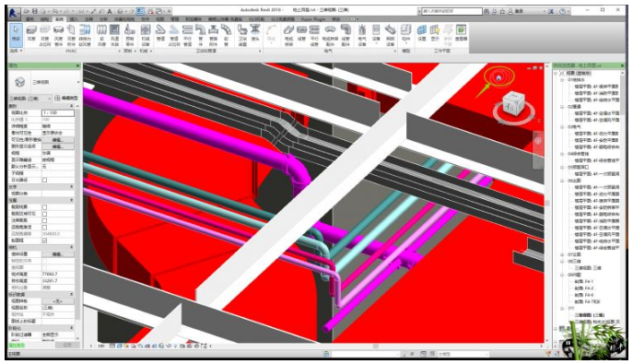
Task: Select the Mechanical Equipment tool
Action: pos(146,34)
